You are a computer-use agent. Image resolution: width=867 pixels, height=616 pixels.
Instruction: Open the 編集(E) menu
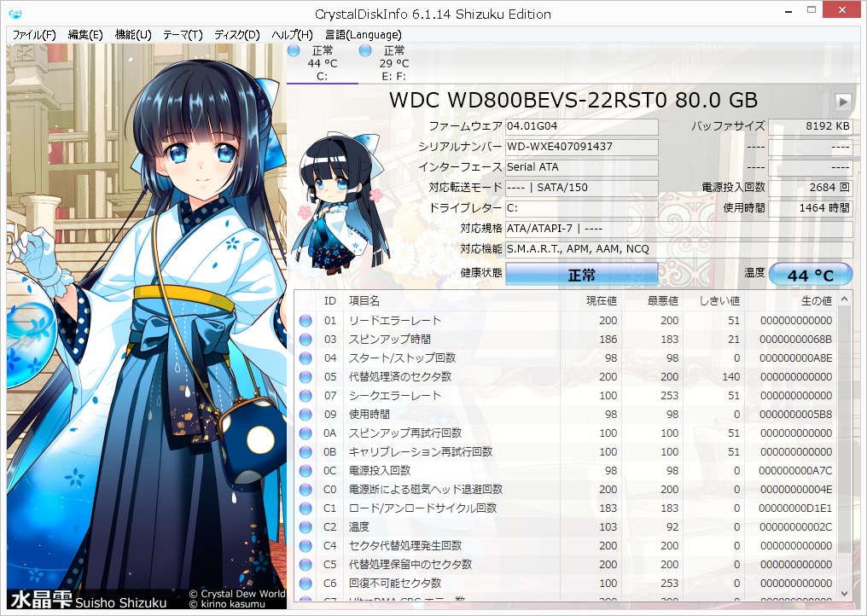point(85,35)
